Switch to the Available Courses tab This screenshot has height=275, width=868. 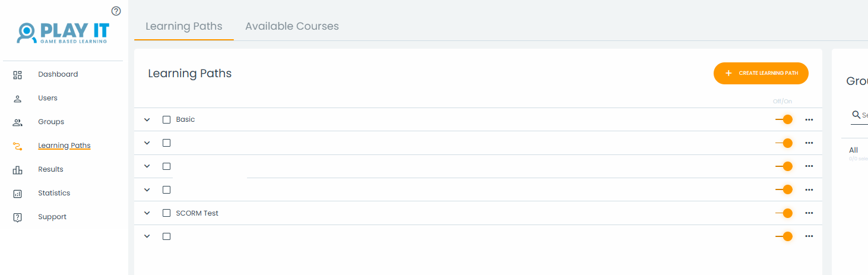coord(292,26)
